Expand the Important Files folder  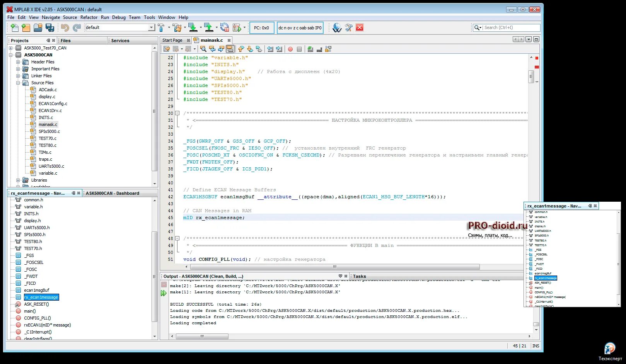pyautogui.click(x=18, y=69)
